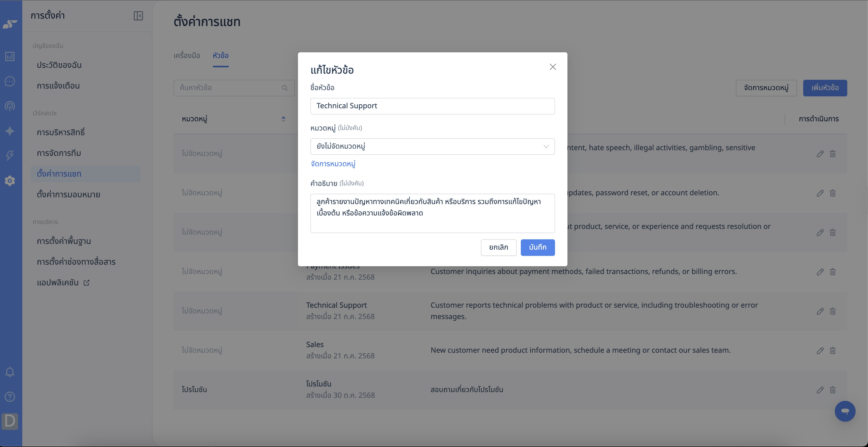Viewport: 868px width, 447px height.
Task: Click the ค้นหาหัวข้อ search field
Action: [x=234, y=88]
